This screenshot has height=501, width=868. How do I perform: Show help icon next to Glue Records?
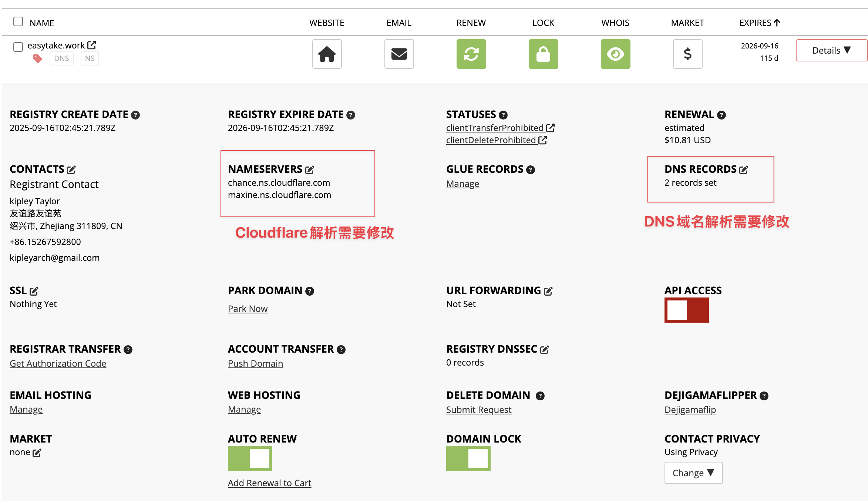point(531,170)
